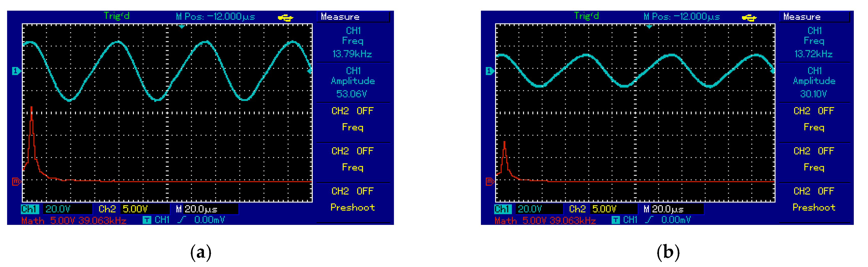Click M Pos -12.000µs in (a)

coord(216,17)
